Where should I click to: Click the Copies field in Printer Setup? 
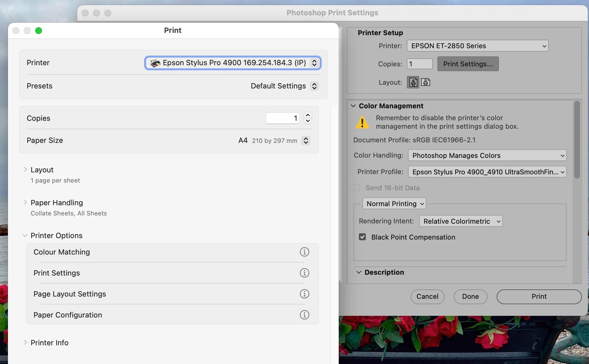420,64
